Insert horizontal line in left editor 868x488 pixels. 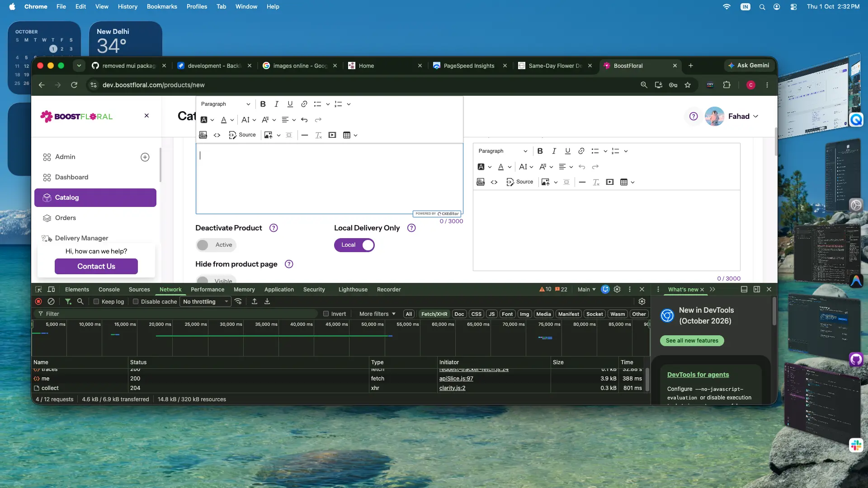[305, 135]
